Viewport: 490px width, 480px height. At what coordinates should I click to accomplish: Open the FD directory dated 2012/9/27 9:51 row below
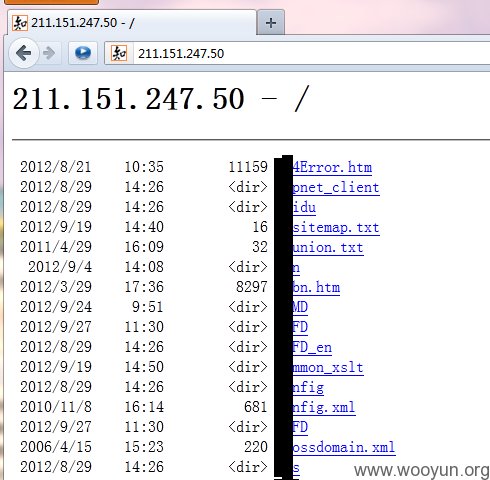[x=300, y=327]
